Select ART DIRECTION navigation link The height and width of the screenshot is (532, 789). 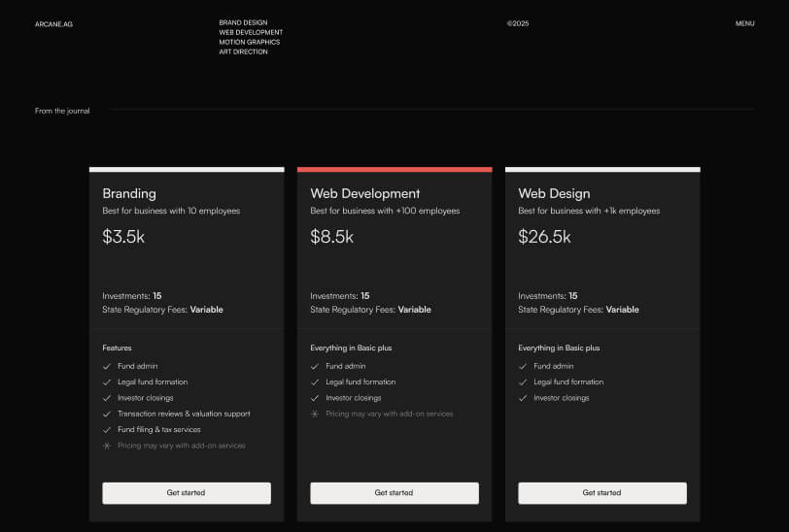click(x=243, y=51)
